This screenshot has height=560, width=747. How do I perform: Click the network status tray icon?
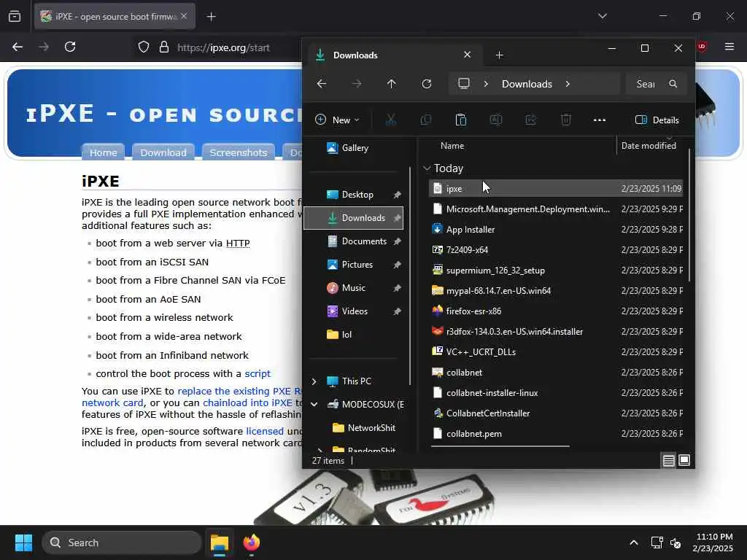coord(657,542)
